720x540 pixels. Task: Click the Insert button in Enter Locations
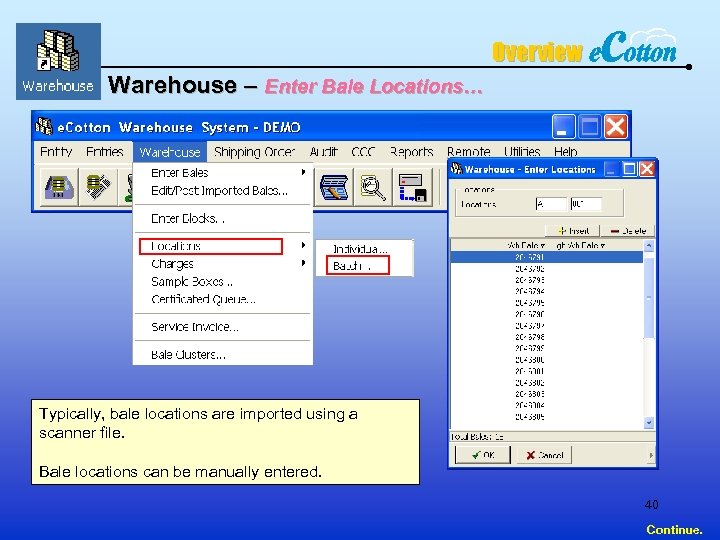click(x=574, y=231)
